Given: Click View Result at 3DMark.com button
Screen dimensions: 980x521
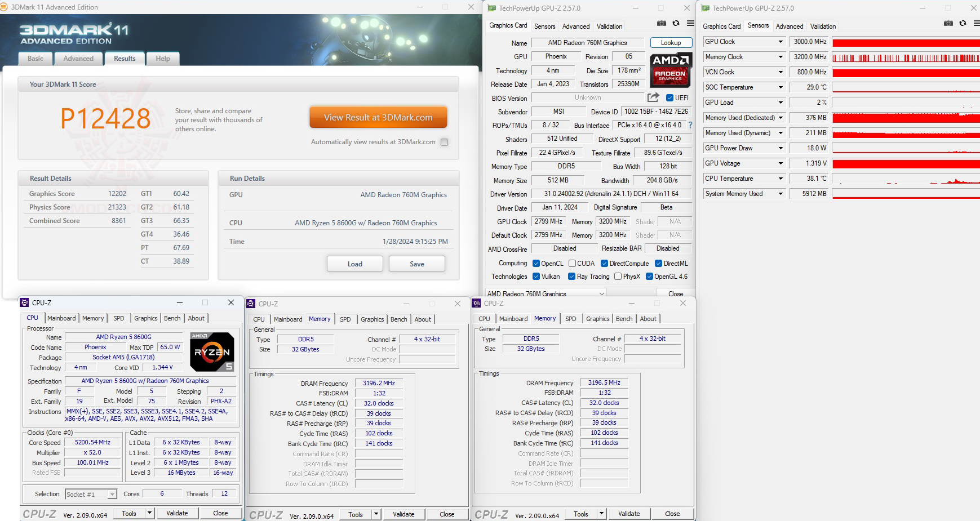Looking at the screenshot, I should coord(378,118).
